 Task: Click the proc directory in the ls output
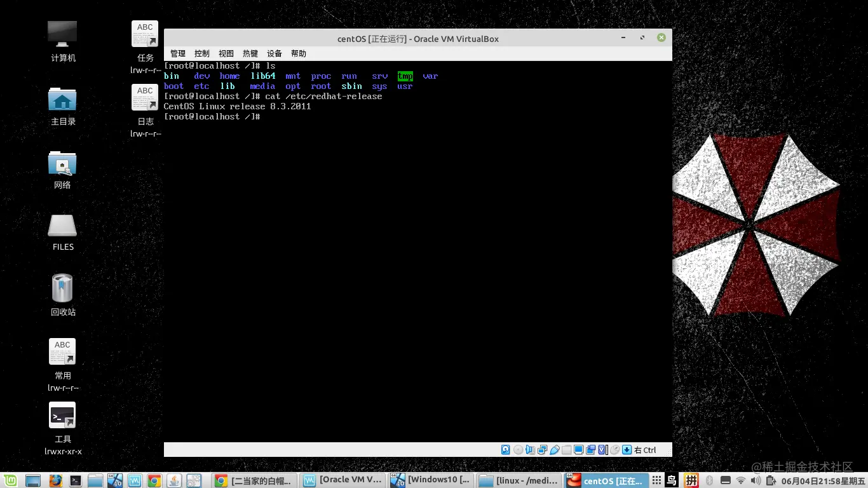tap(322, 76)
